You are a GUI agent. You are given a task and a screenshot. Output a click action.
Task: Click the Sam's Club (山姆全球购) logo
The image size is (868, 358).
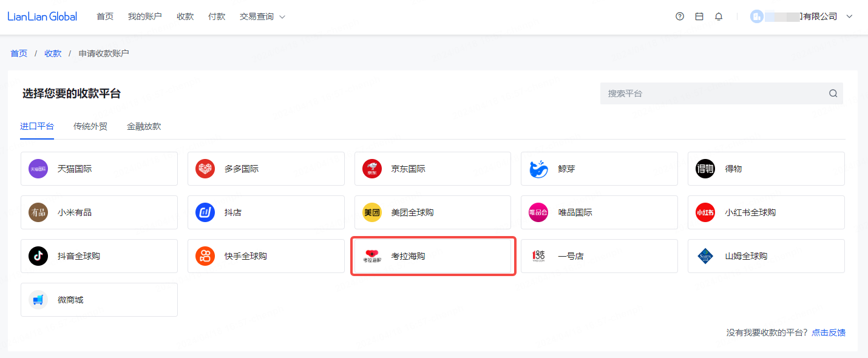pos(705,256)
